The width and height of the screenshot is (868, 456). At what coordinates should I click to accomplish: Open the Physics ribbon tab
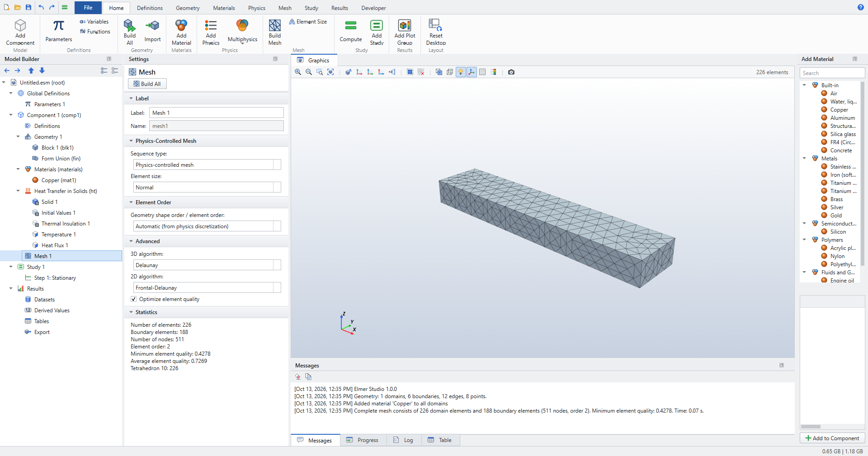coord(256,8)
